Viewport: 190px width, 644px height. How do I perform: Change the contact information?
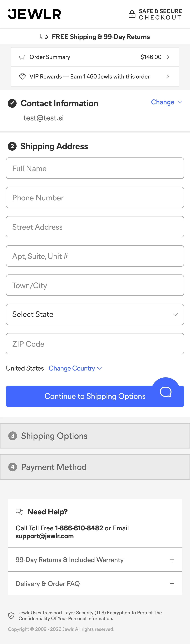166,102
